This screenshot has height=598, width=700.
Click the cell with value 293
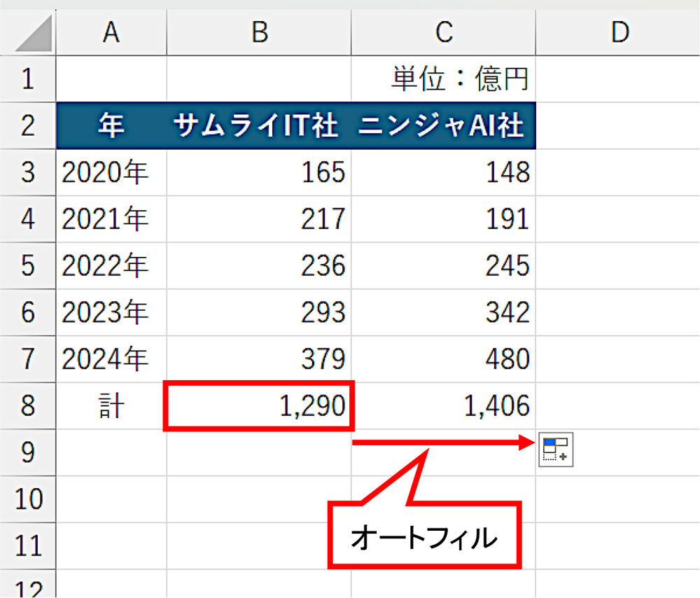[259, 312]
